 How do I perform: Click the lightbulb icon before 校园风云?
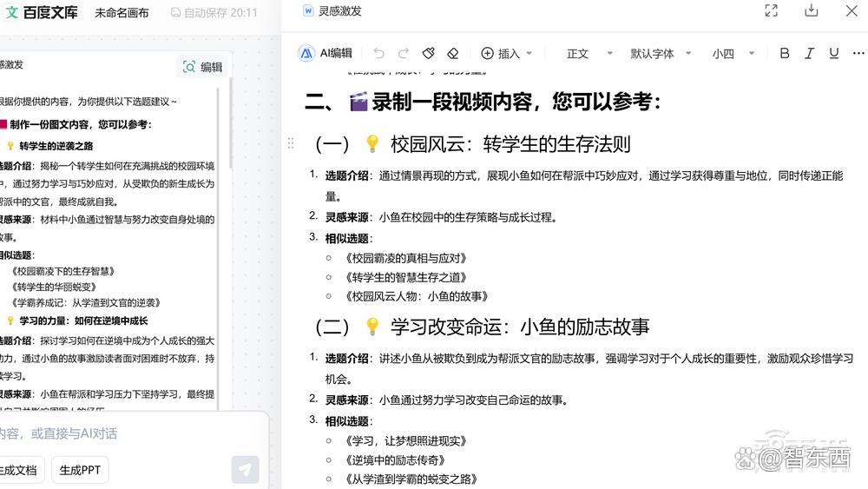coord(372,144)
